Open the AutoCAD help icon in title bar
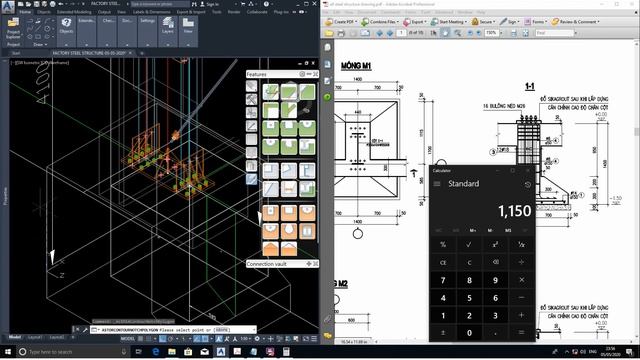 [266, 4]
